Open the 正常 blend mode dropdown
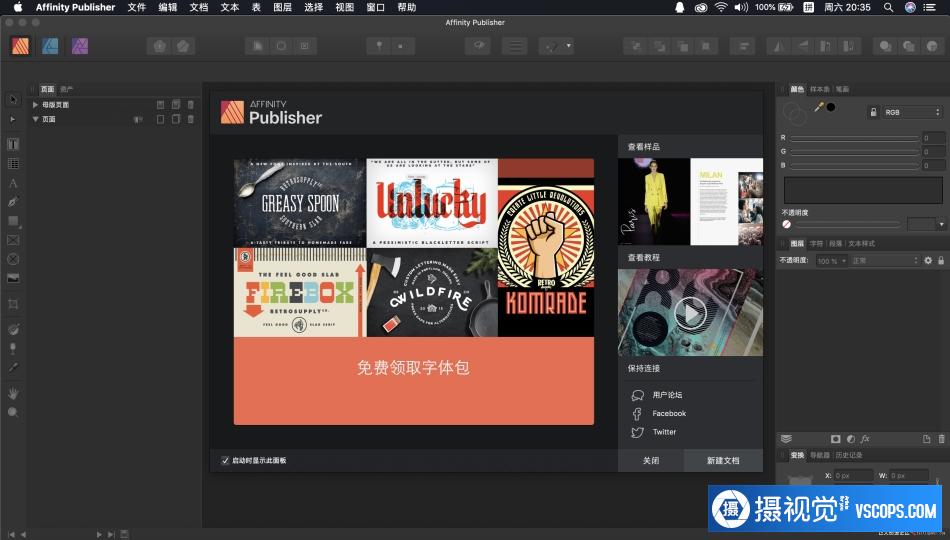950x540 pixels. (x=885, y=261)
